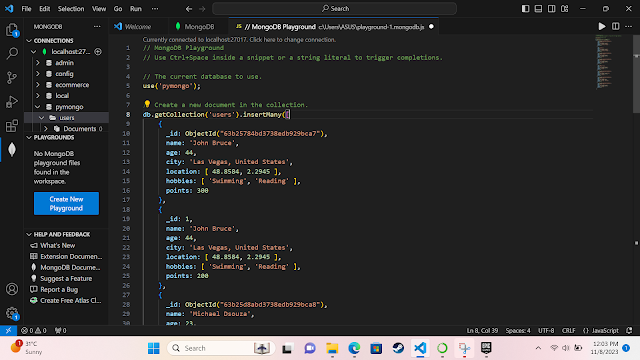Run the playground with the play icon

point(602,27)
